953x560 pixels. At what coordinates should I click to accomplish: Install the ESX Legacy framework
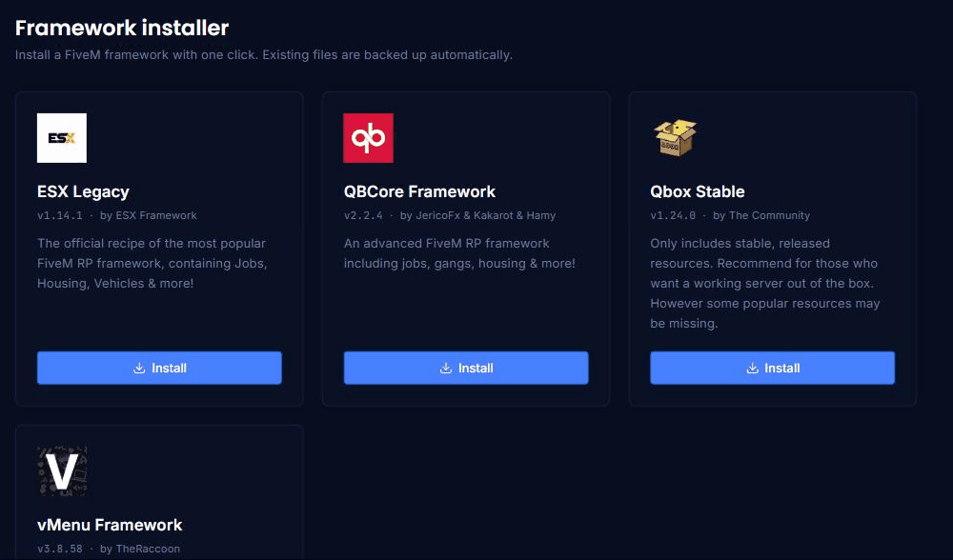click(x=159, y=368)
